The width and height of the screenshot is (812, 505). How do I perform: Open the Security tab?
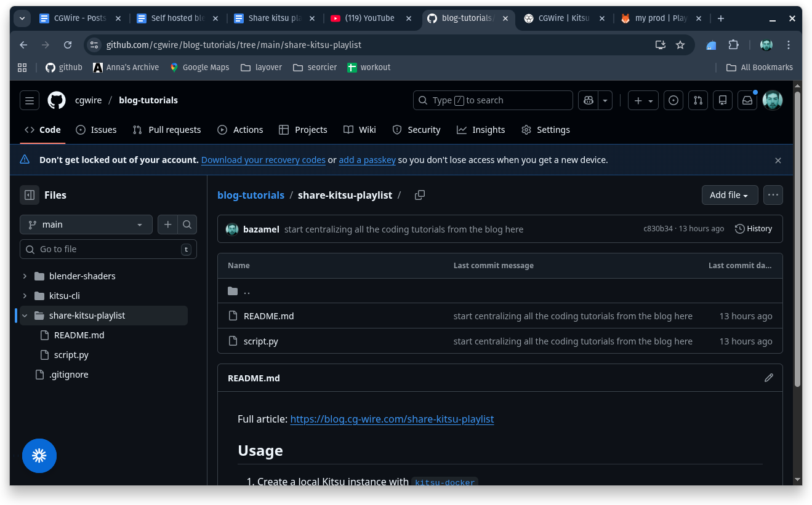pos(416,130)
